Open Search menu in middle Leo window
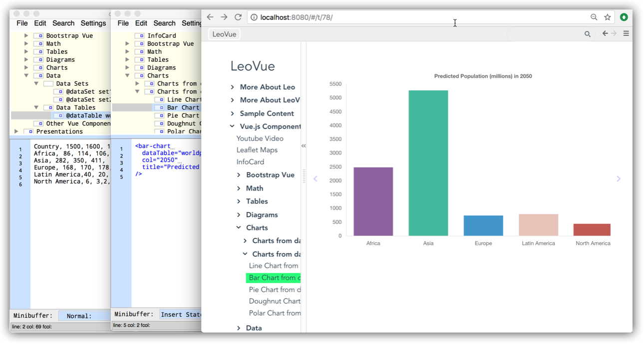 [164, 23]
